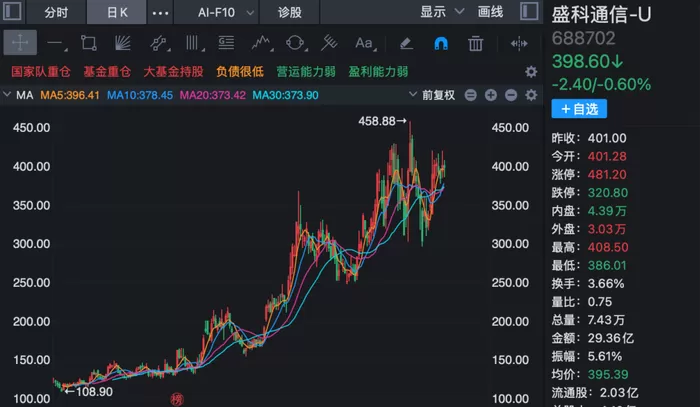Click the change value -2.40/-0.60%
700x407 pixels.
coord(601,84)
